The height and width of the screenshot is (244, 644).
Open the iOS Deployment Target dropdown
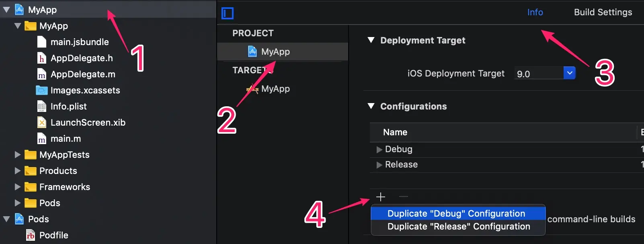(570, 73)
